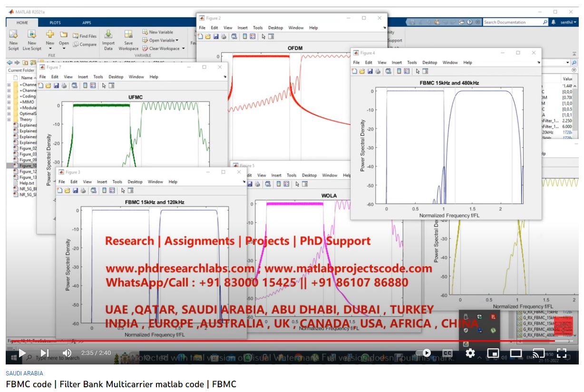This screenshot has width=584, height=392.
Task: Click the Import Data icon
Action: point(108,35)
